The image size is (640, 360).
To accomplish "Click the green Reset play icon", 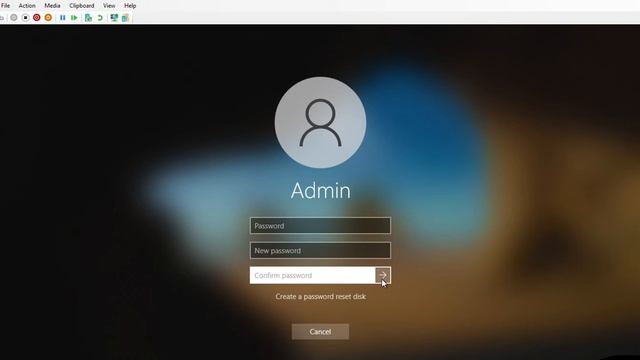I will tap(74, 18).
